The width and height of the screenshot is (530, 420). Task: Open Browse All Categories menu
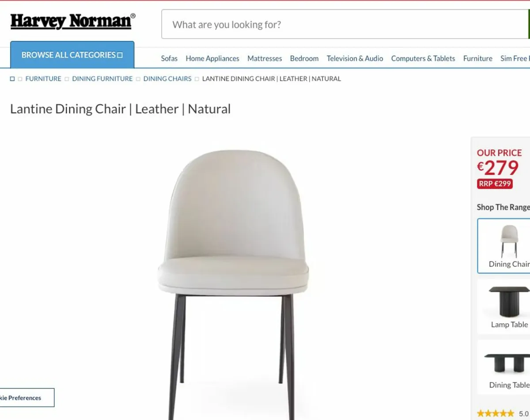(72, 55)
